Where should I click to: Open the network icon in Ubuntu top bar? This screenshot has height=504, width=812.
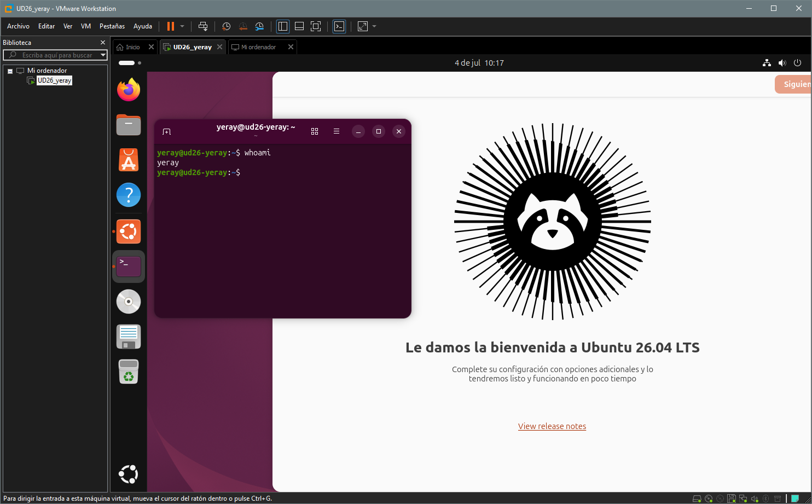[767, 63]
